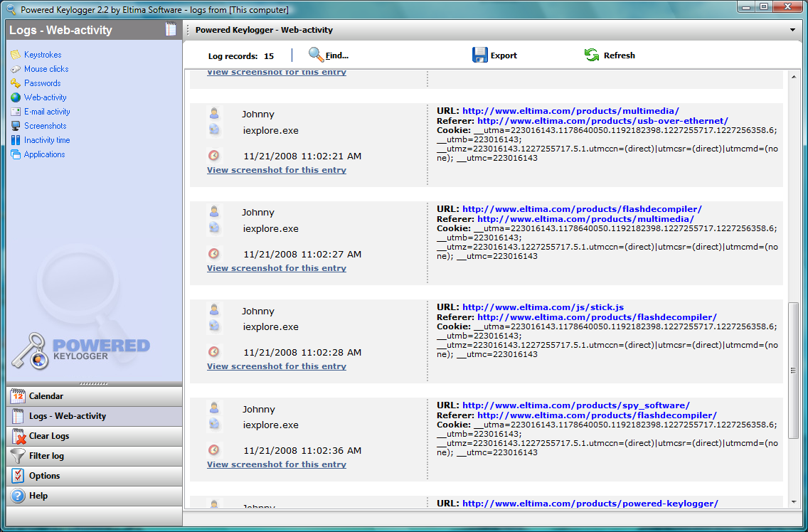Open Find to search log records
Image resolution: width=808 pixels, height=532 pixels.
(x=329, y=55)
